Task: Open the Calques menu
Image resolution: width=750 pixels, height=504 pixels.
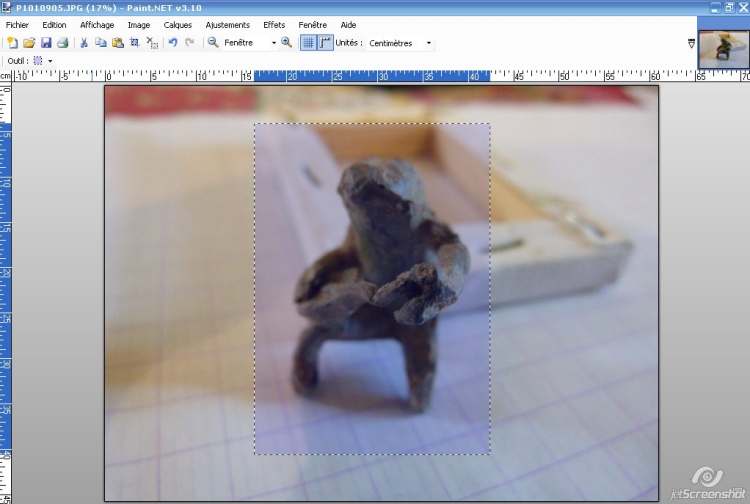Action: coord(177,24)
